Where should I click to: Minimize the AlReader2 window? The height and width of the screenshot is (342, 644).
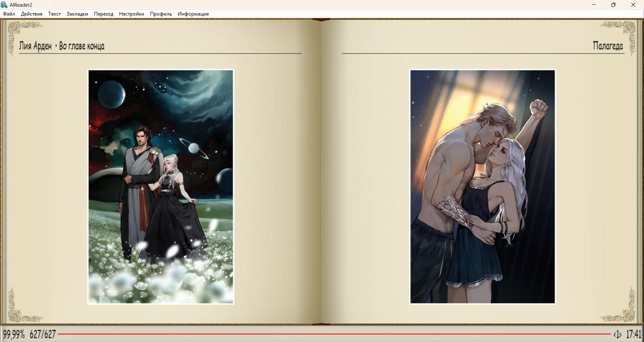tap(594, 5)
